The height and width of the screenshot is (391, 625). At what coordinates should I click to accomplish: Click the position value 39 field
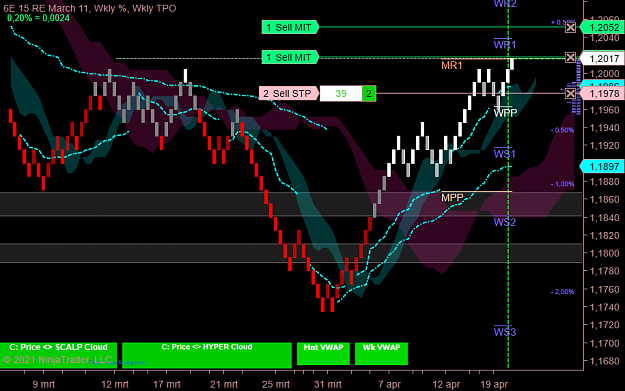coord(341,94)
